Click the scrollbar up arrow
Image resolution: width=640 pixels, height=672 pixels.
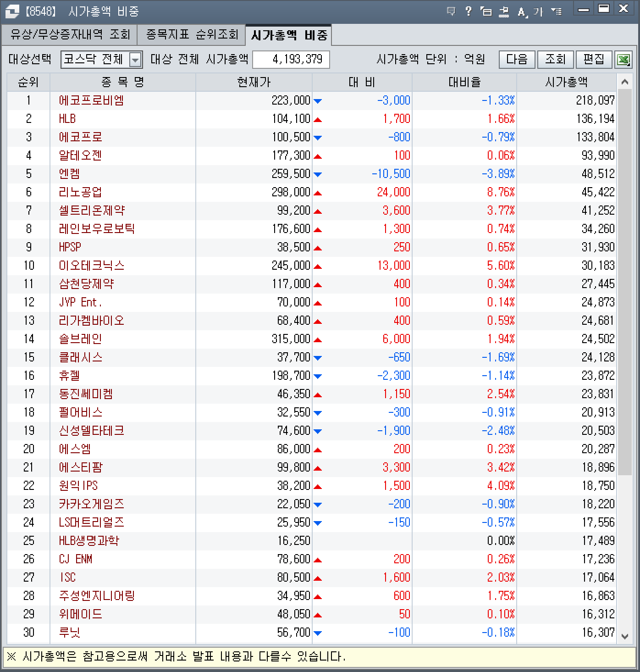pyautogui.click(x=624, y=82)
